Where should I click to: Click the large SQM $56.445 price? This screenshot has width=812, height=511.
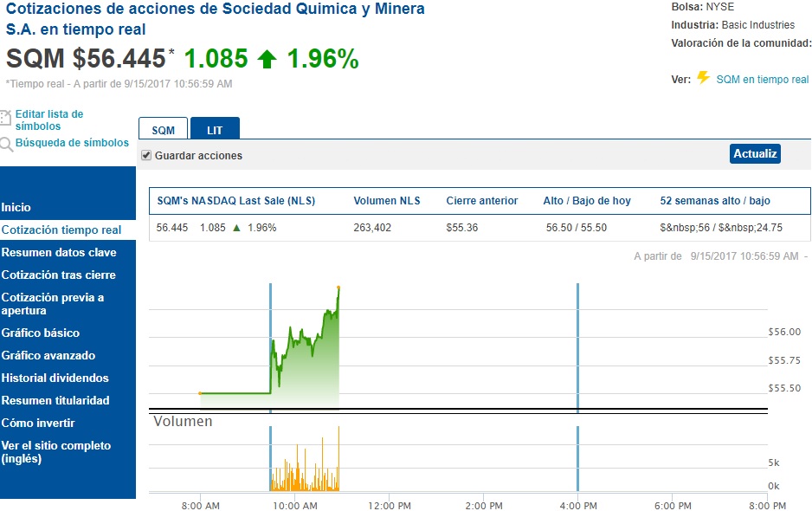(x=86, y=58)
